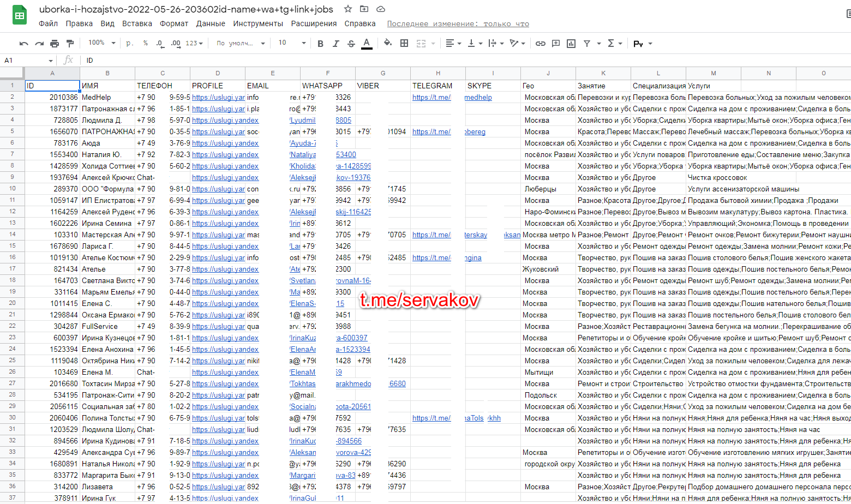Open text rotation dropdown
The image size is (851, 504).
(x=517, y=43)
